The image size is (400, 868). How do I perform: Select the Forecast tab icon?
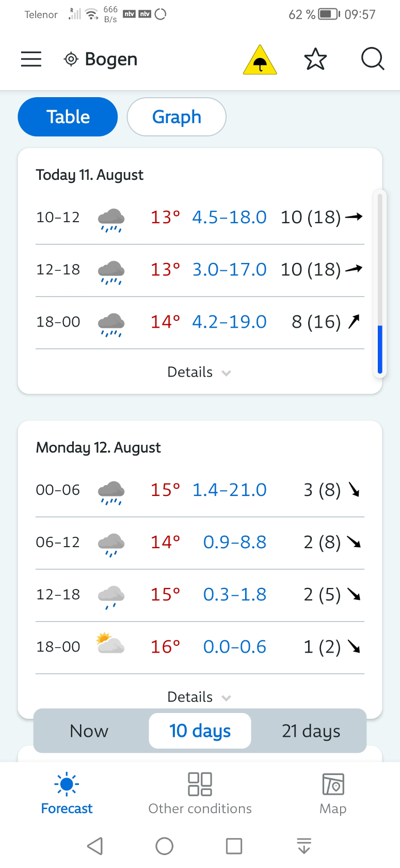pos(67,784)
